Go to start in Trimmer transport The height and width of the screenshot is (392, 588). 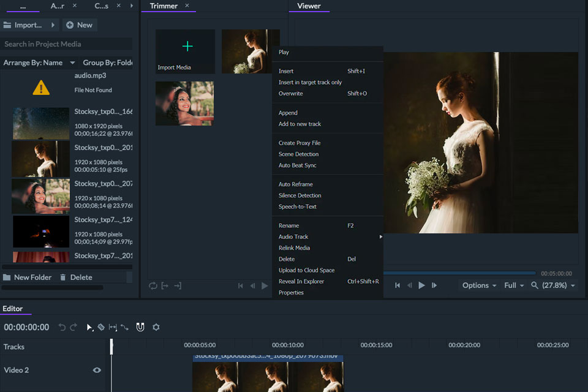pos(240,286)
